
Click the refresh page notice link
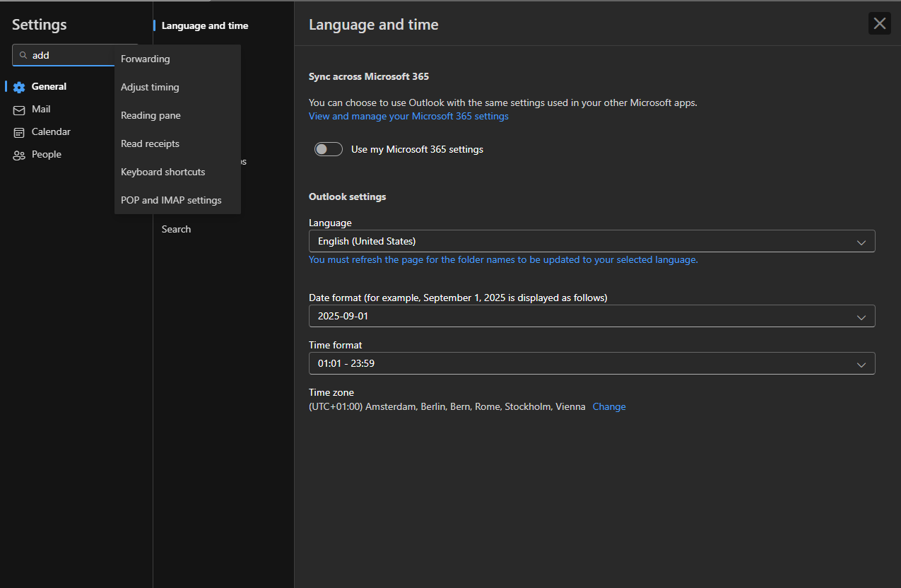[x=503, y=259]
